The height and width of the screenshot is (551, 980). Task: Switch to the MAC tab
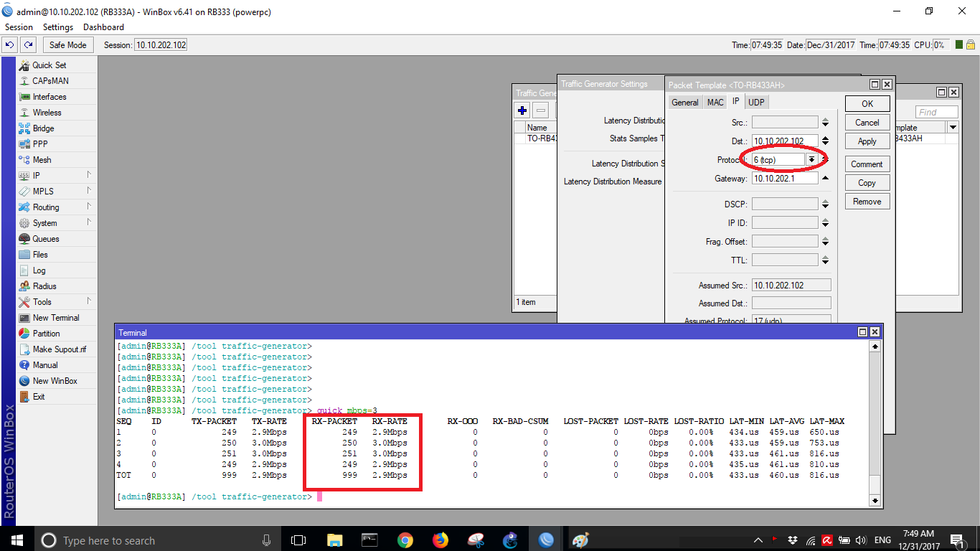tap(715, 103)
